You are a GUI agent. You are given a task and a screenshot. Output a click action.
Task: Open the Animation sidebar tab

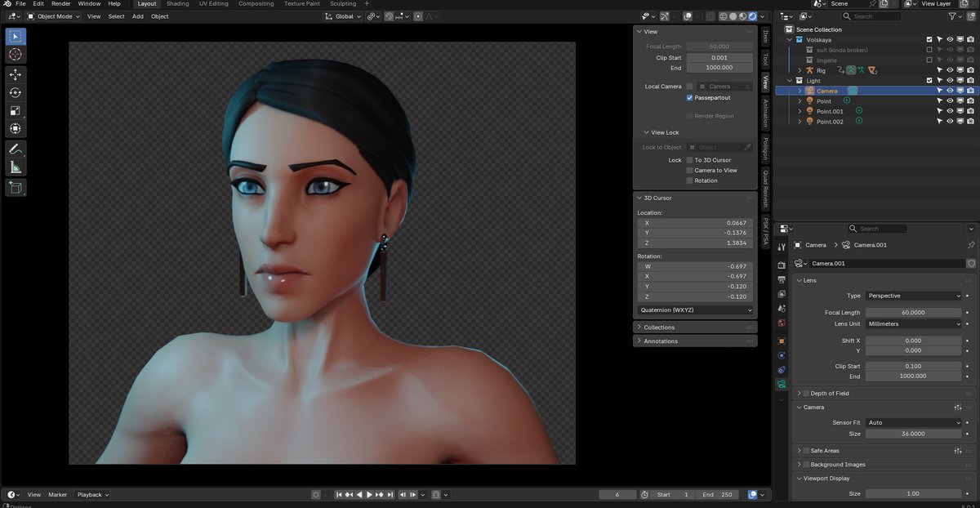click(765, 113)
